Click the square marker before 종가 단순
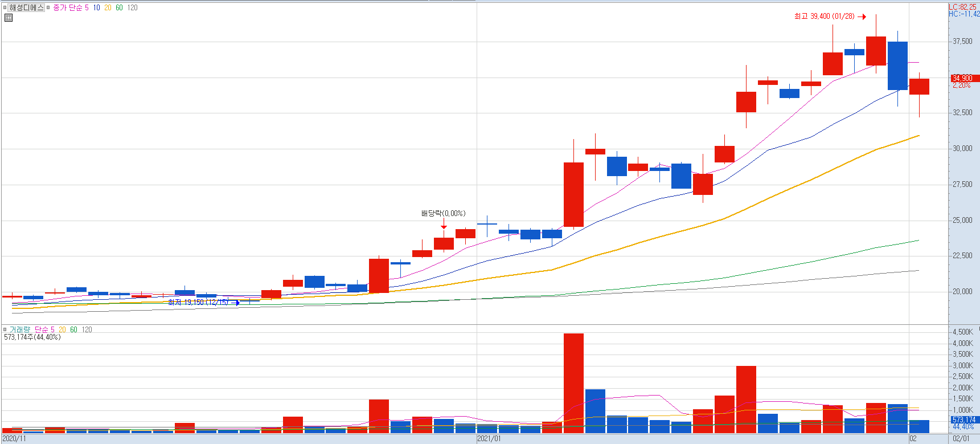980x444 pixels. tap(48, 7)
